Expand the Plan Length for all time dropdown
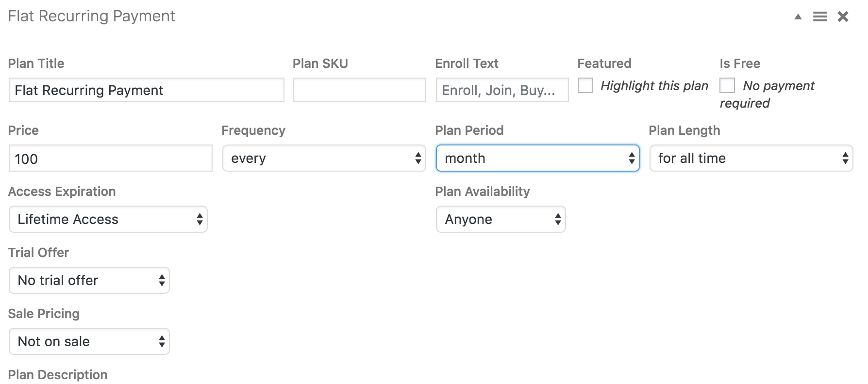Viewport: 868px width, 384px height. pyautogui.click(x=751, y=158)
